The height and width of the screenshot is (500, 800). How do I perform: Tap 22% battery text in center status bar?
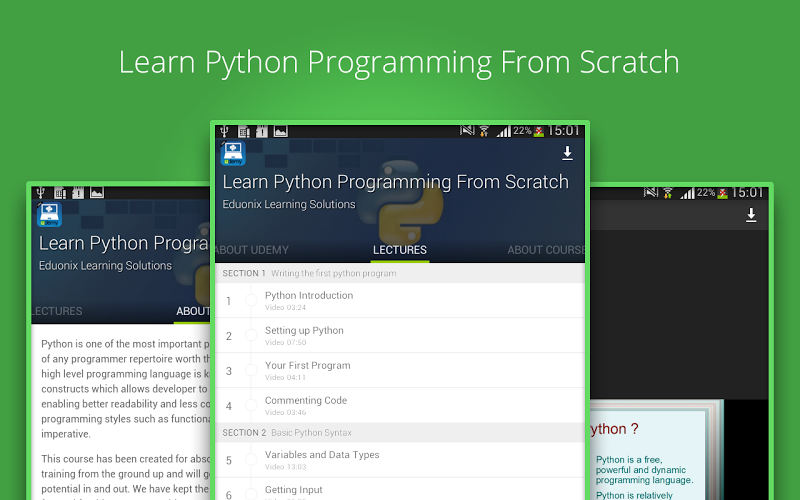pyautogui.click(x=522, y=131)
